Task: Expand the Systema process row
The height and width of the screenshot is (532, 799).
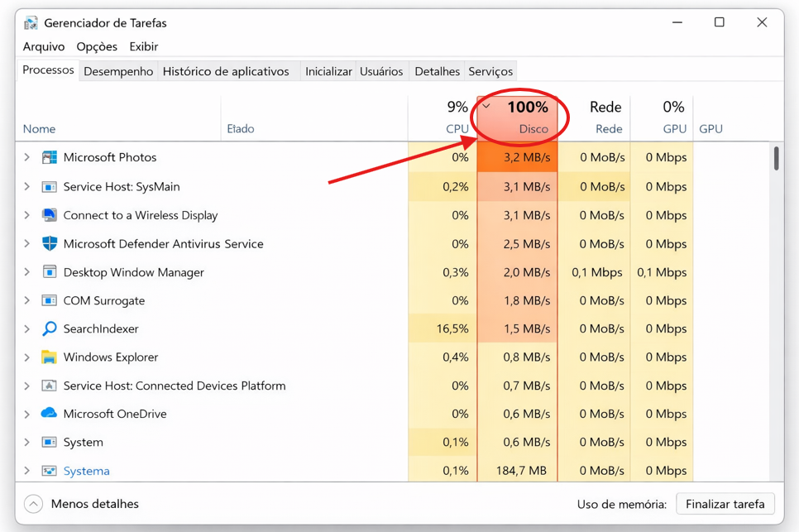Action: [27, 470]
